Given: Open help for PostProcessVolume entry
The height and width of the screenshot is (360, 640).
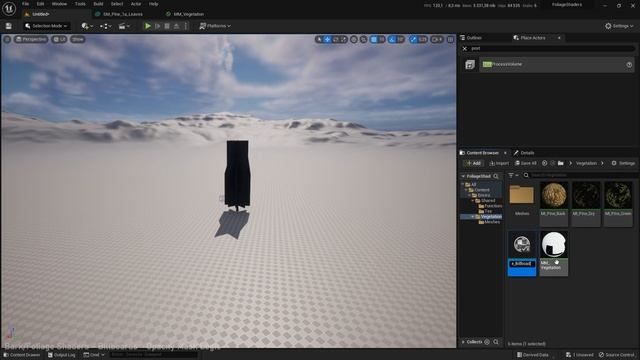Looking at the screenshot, I should point(629,64).
